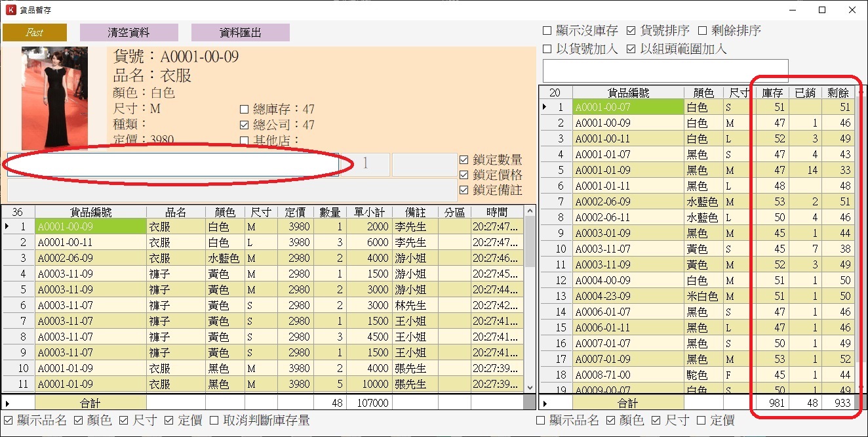
Task: Click the 資料匯出 button
Action: coord(240,32)
